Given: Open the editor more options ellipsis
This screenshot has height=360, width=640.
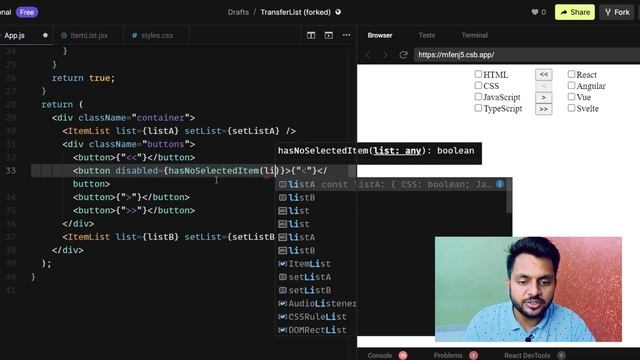Looking at the screenshot, I should (x=347, y=36).
